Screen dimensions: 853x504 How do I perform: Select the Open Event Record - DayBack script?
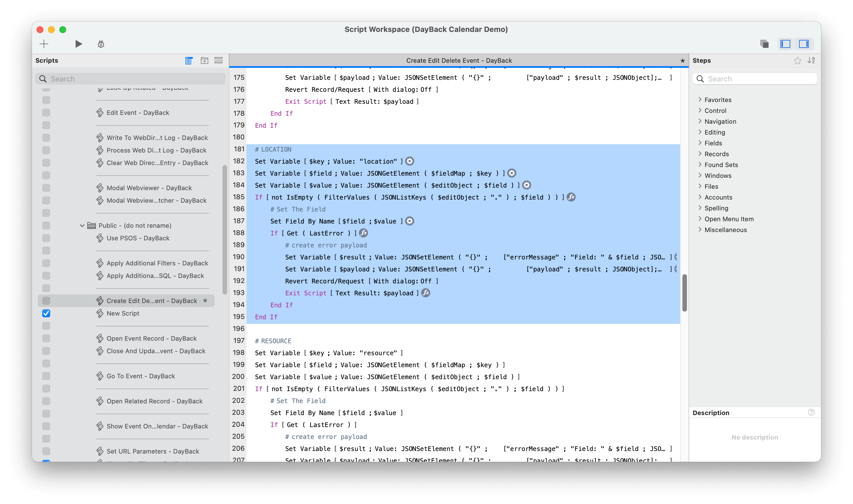151,338
